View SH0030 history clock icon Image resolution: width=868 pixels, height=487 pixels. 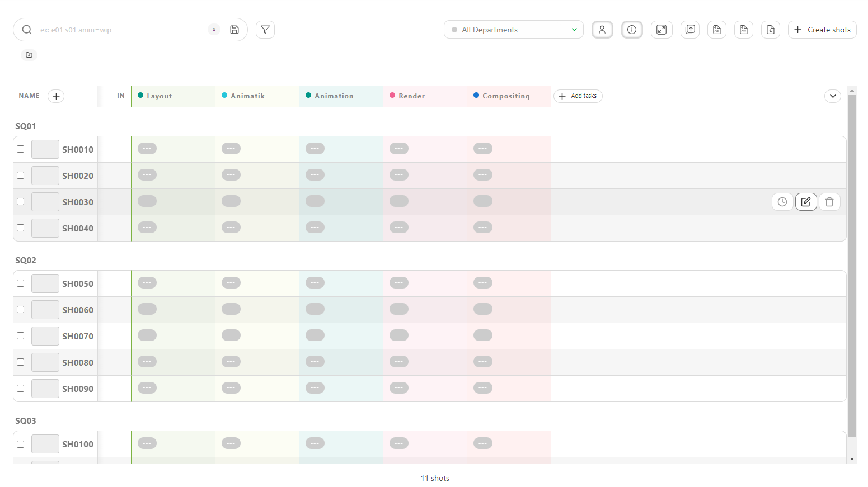point(782,202)
